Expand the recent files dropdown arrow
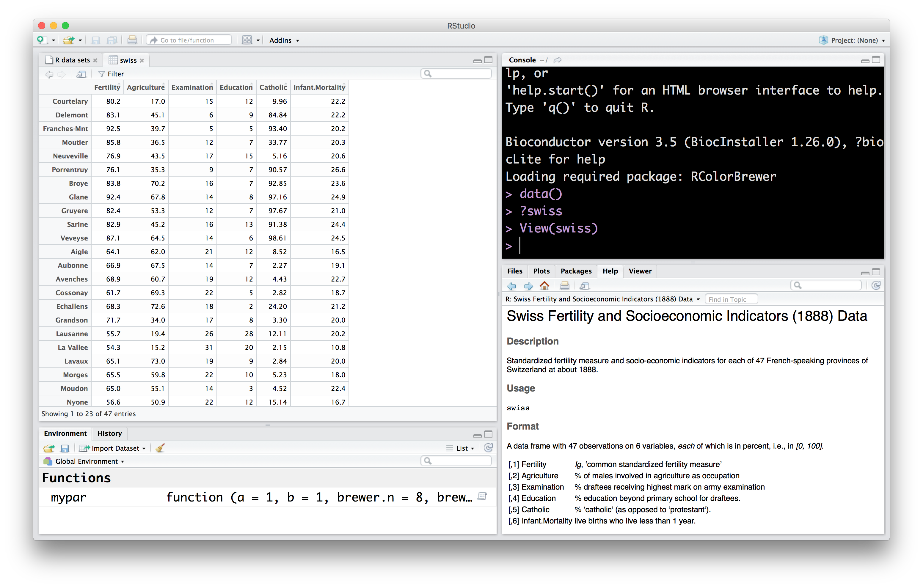This screenshot has width=923, height=588. [x=80, y=40]
